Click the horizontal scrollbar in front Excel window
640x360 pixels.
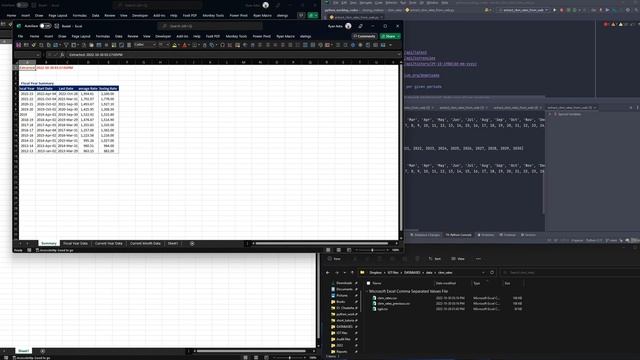click(x=322, y=243)
